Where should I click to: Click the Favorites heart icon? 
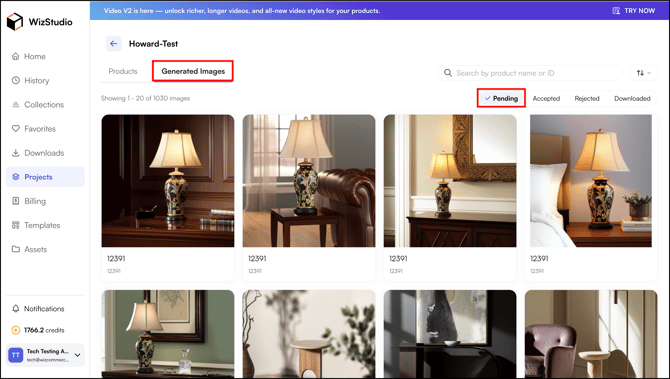point(16,129)
